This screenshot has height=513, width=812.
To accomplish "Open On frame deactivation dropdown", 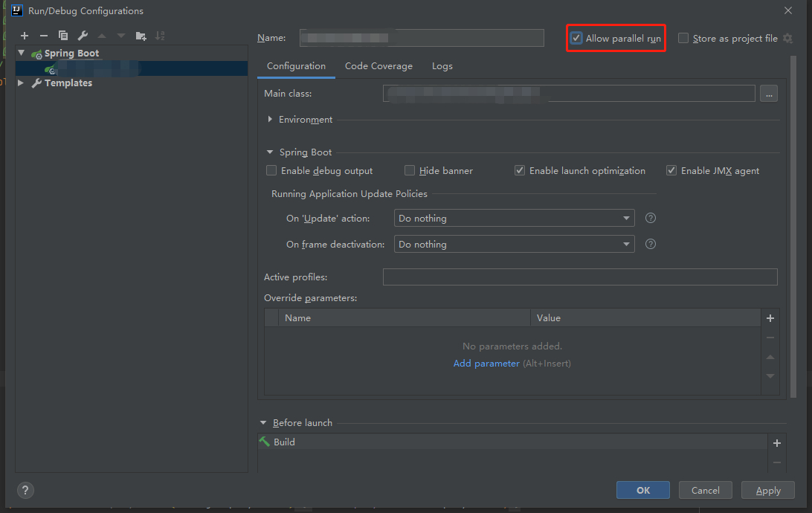I will click(515, 244).
